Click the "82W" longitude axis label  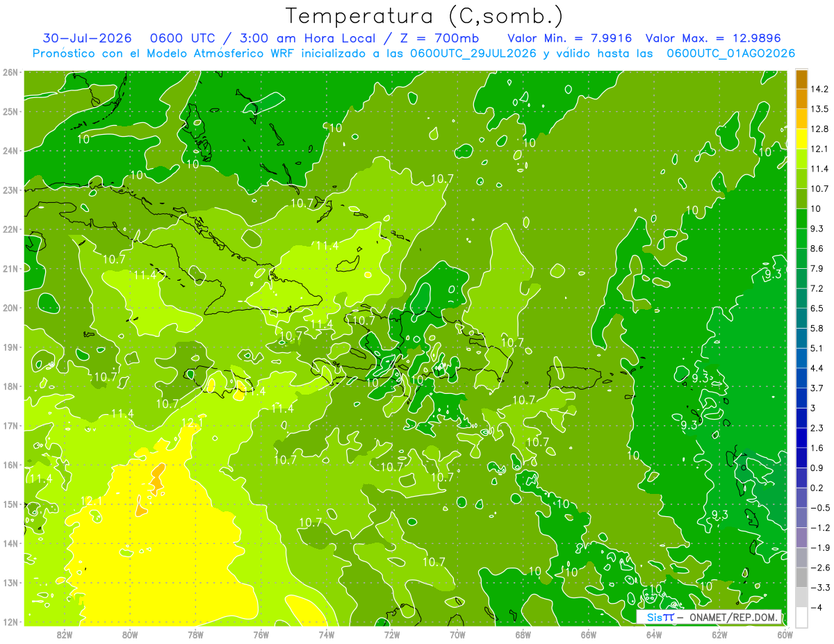point(64,634)
